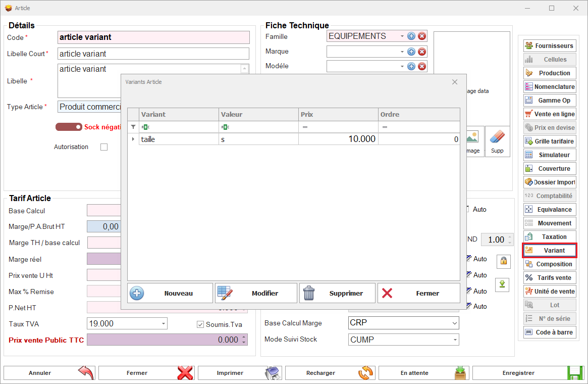Expand the Famille dropdown
This screenshot has width=588, height=384.
[x=402, y=36]
